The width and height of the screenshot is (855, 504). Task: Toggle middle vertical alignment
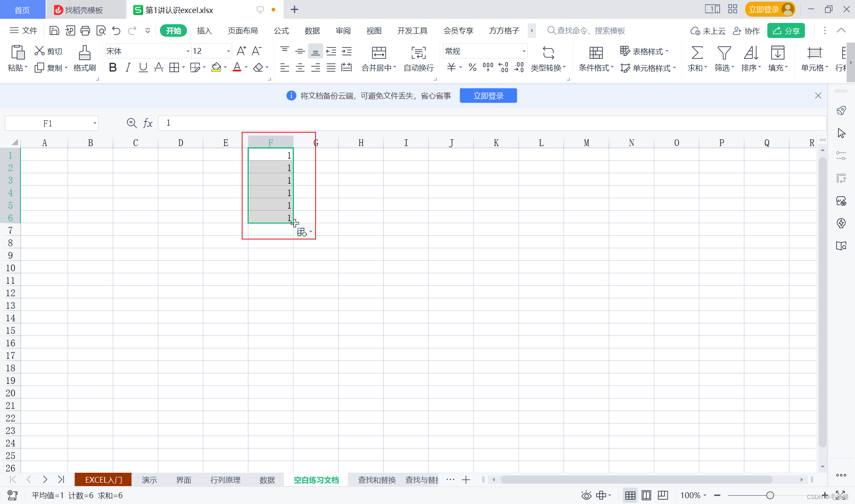coord(300,51)
